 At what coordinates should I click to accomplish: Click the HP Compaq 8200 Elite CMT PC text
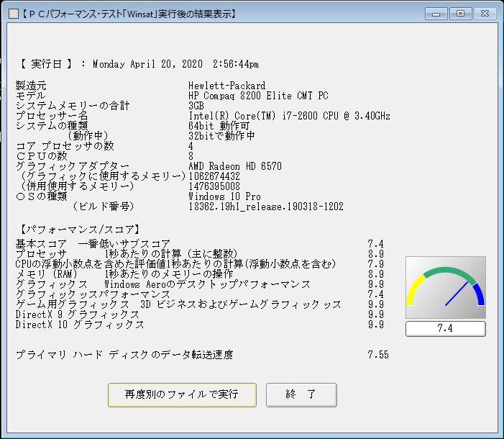(x=258, y=96)
